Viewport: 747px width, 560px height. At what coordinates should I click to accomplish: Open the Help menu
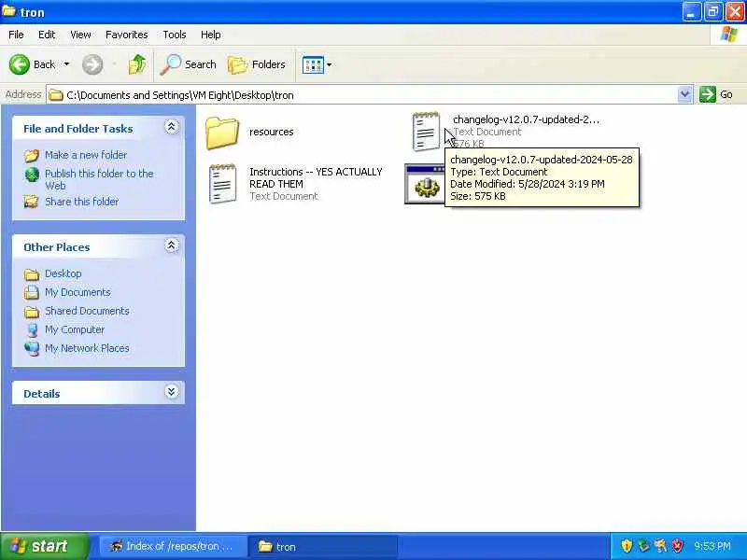click(211, 35)
